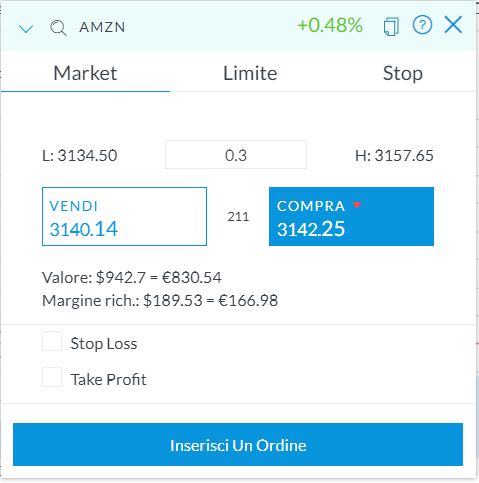Enable the Stop Loss checkbox
479x483 pixels.
tap(52, 341)
